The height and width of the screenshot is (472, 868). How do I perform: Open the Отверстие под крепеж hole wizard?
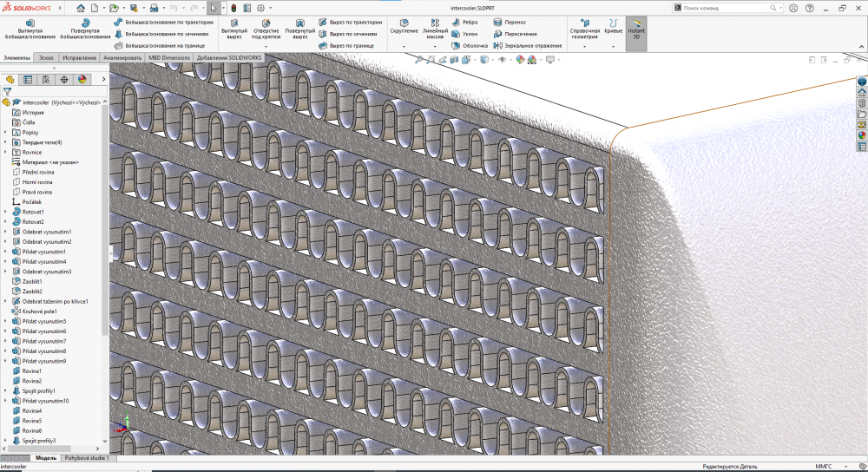coord(266,29)
